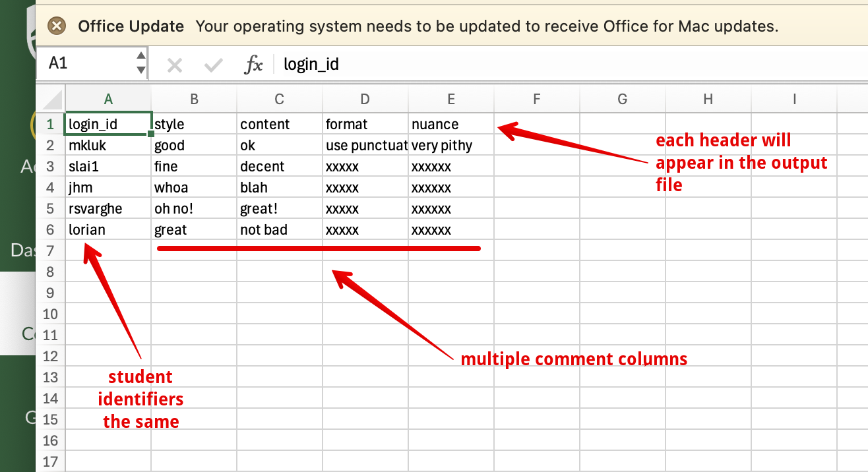Screen dimensions: 868x472
Task: Select column A header
Action: tap(108, 100)
